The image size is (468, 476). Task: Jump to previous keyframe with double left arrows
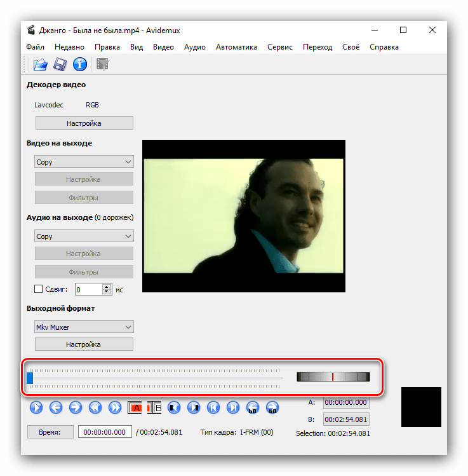[95, 407]
